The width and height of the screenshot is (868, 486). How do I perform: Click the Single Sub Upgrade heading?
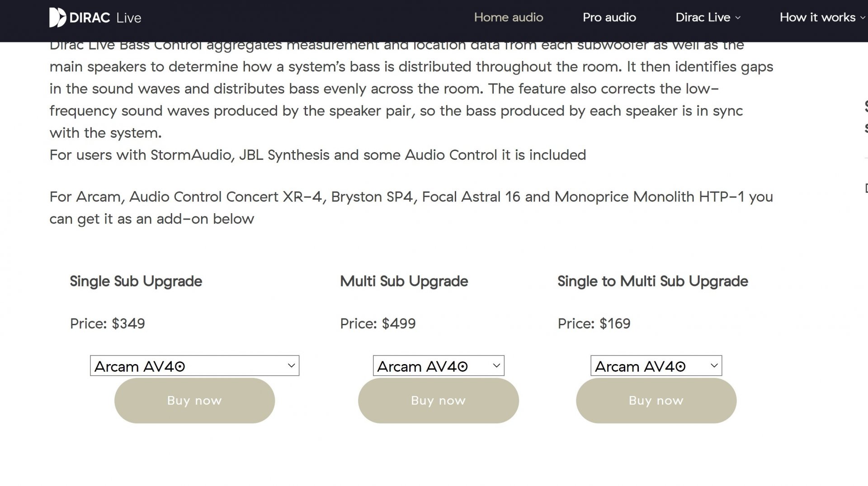[136, 281]
